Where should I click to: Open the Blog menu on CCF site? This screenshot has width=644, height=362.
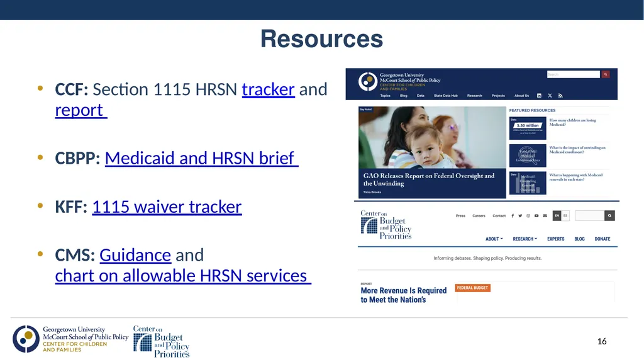(404, 96)
